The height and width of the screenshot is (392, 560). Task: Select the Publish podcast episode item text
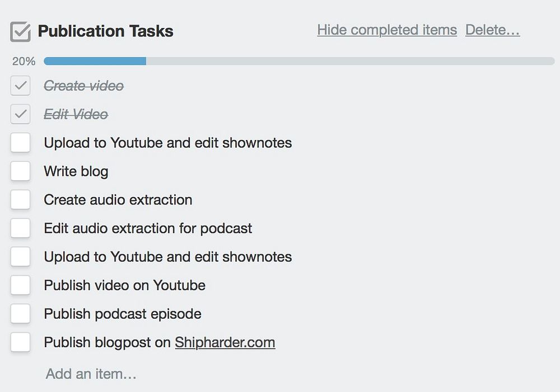click(x=123, y=314)
